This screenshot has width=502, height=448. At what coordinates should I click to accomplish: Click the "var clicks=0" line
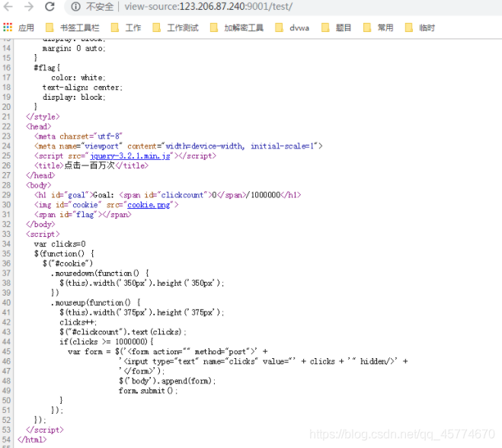(60, 244)
